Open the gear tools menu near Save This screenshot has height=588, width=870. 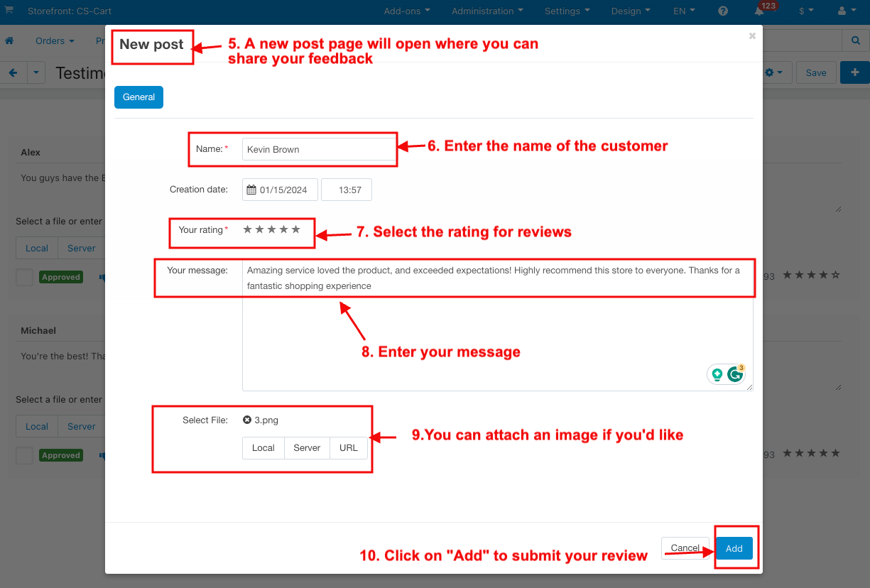click(x=774, y=72)
